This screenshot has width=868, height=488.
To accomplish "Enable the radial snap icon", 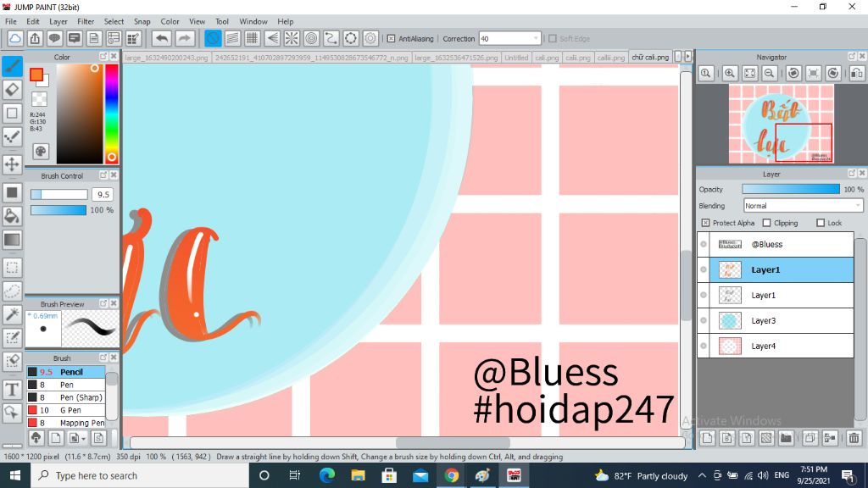I will (292, 38).
